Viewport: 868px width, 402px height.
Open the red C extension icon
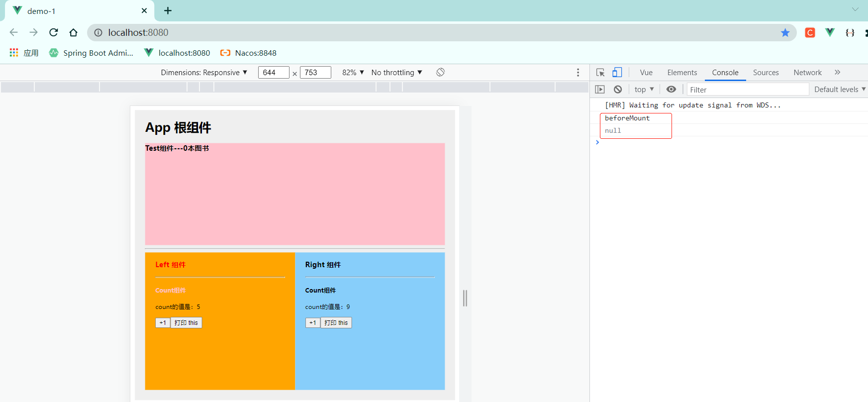[810, 32]
